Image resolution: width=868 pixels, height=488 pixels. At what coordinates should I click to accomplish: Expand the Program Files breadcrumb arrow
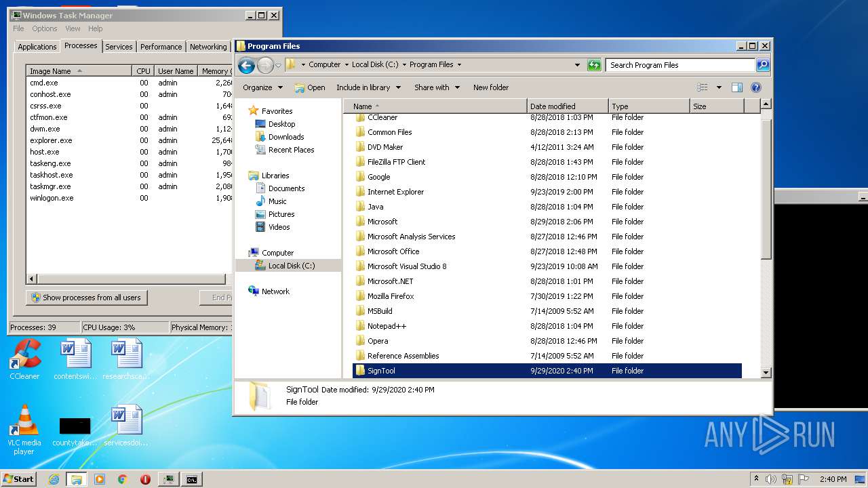459,65
